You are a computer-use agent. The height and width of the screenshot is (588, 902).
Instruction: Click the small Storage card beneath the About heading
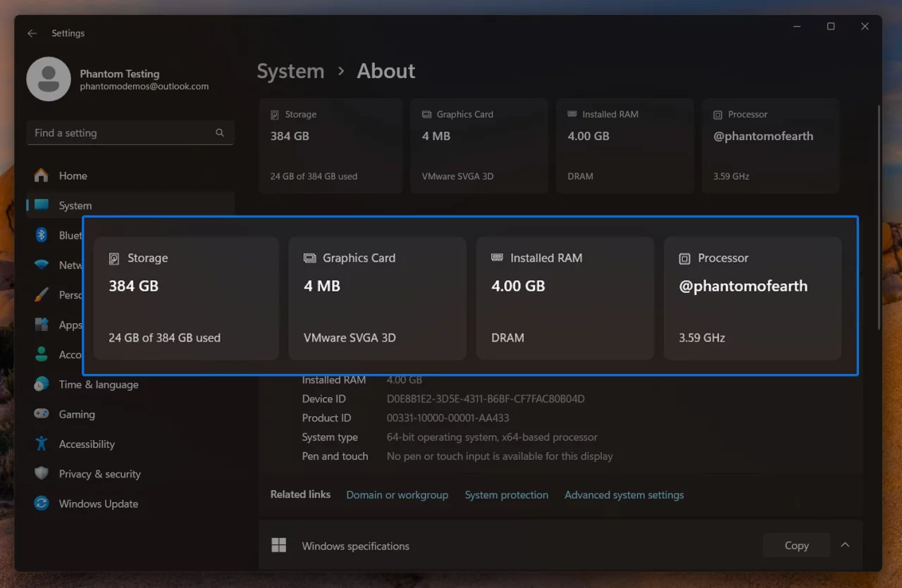pos(330,146)
